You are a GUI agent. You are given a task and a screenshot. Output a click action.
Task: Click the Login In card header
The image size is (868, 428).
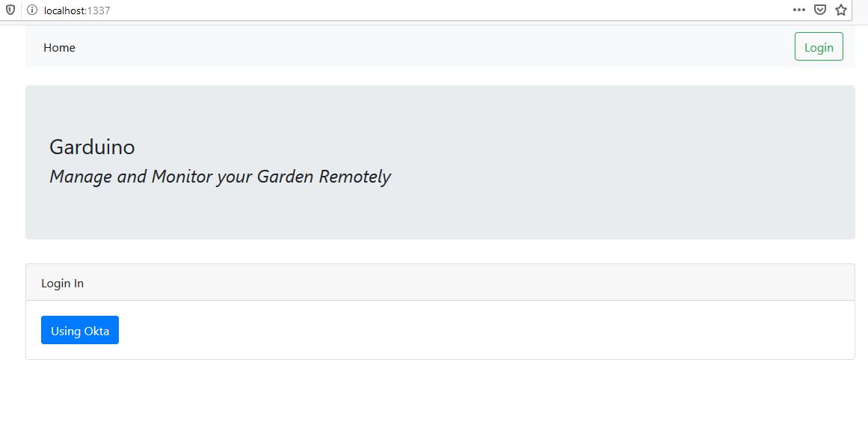tap(63, 284)
